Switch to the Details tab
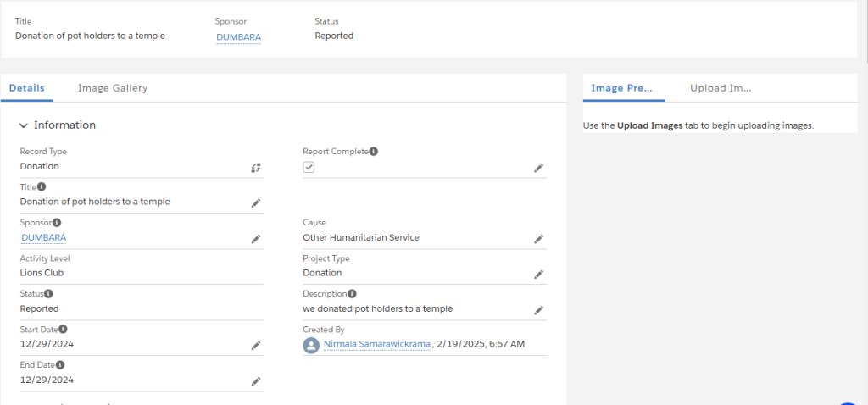The width and height of the screenshot is (868, 405). pos(27,88)
